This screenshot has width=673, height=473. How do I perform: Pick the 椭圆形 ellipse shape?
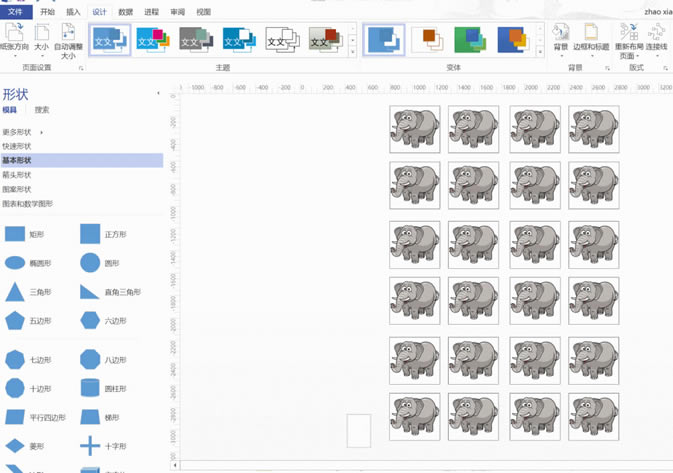[15, 263]
